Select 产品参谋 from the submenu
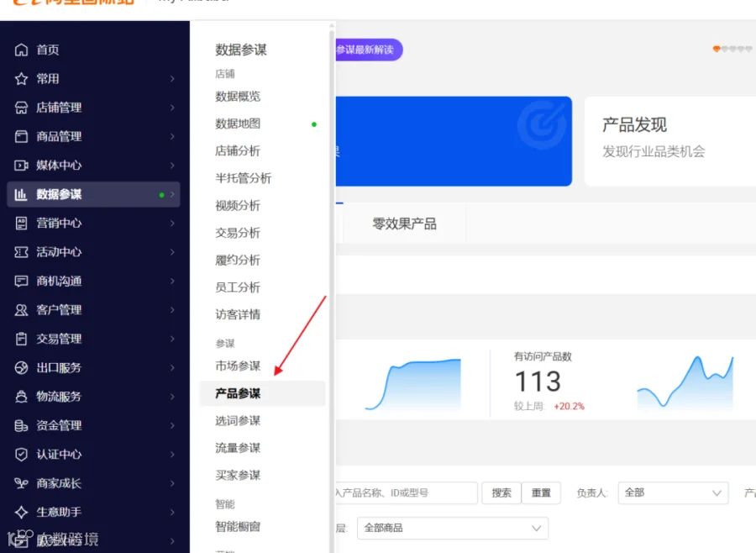Viewport: 756px width, 553px height. [238, 393]
